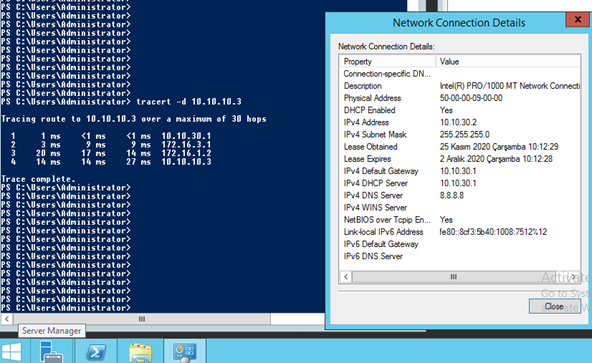Click the Trace complete. line in PowerShell
The height and width of the screenshot is (363, 592).
(x=38, y=179)
